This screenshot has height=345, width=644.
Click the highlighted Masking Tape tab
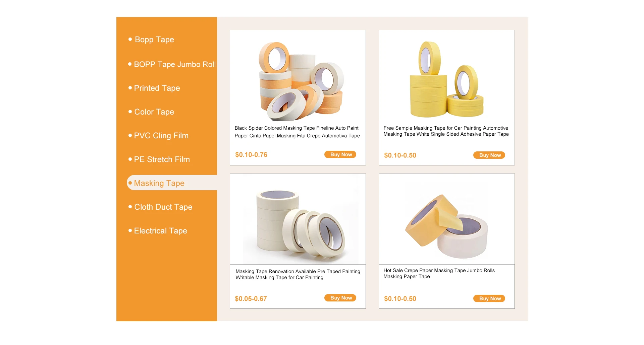point(172,183)
